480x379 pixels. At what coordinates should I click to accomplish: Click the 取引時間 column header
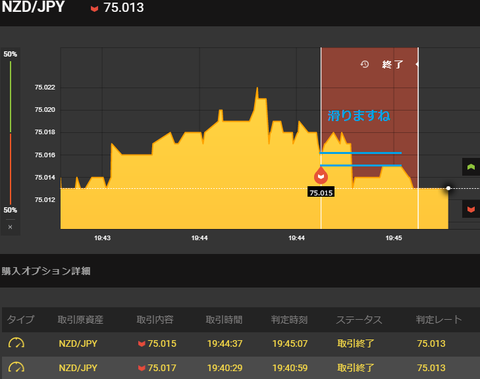224,320
